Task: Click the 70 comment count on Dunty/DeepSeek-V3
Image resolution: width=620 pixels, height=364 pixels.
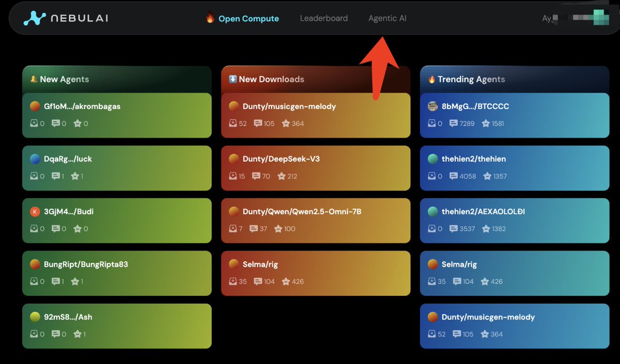Action: pos(266,176)
